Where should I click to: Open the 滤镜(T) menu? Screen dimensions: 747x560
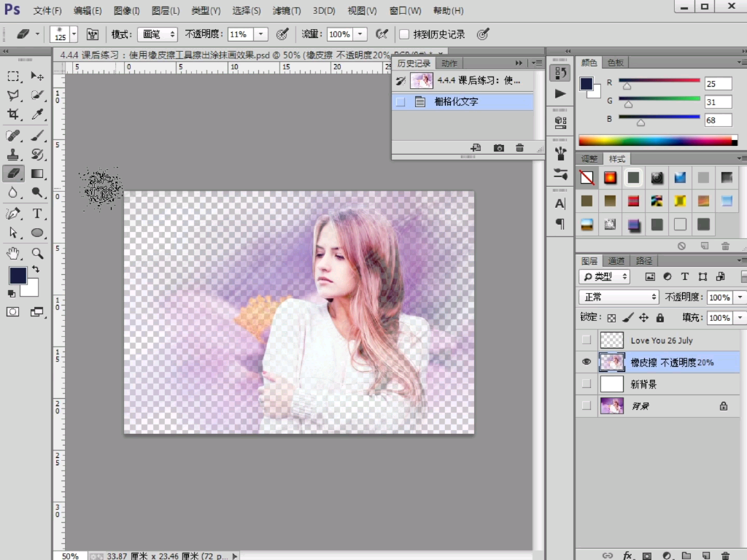point(286,11)
